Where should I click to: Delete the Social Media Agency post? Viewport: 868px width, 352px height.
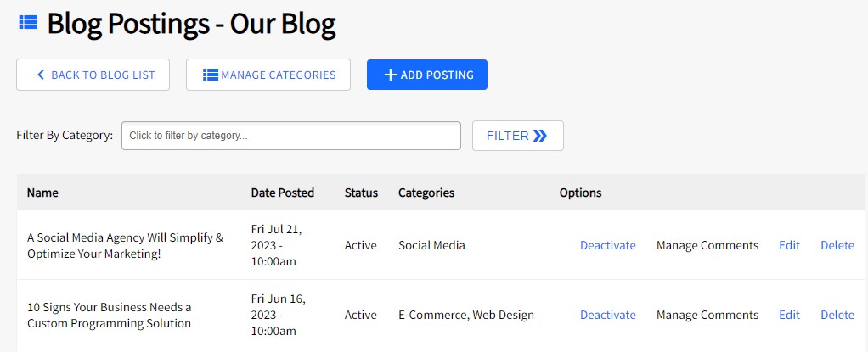coord(837,245)
